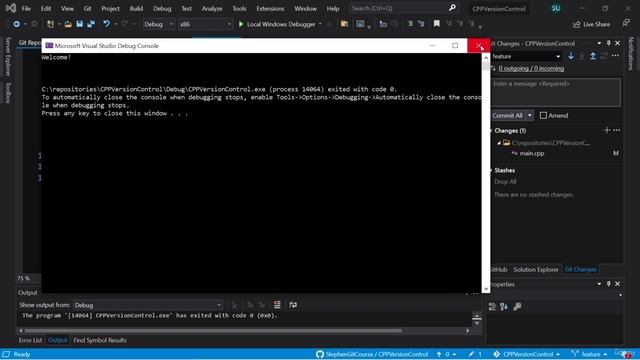Image resolution: width=640 pixels, height=360 pixels.
Task: Click the Drop All stashes link
Action: point(505,182)
